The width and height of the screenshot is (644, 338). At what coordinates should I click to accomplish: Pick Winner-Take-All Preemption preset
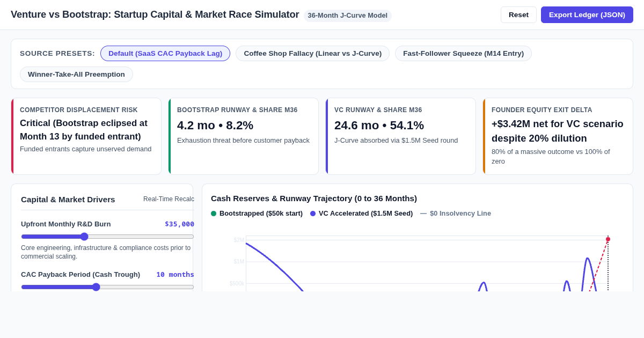pyautogui.click(x=76, y=75)
